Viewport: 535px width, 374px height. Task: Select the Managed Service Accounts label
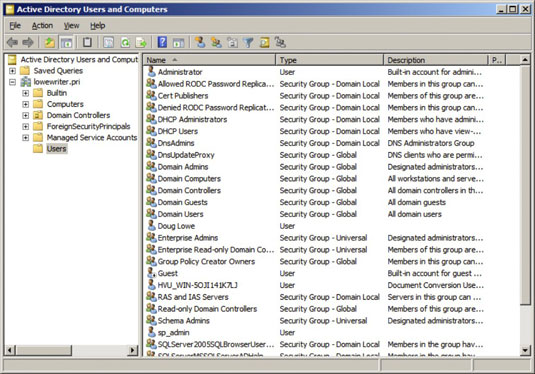[x=92, y=138]
